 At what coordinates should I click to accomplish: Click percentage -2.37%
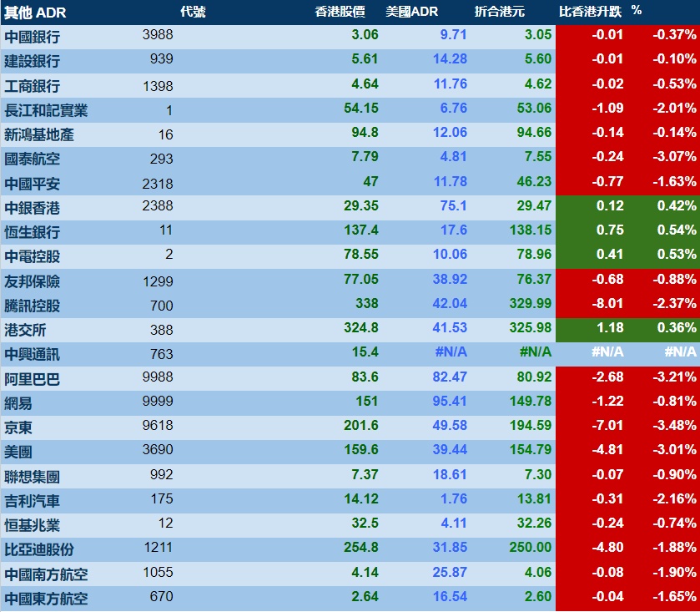(675, 303)
